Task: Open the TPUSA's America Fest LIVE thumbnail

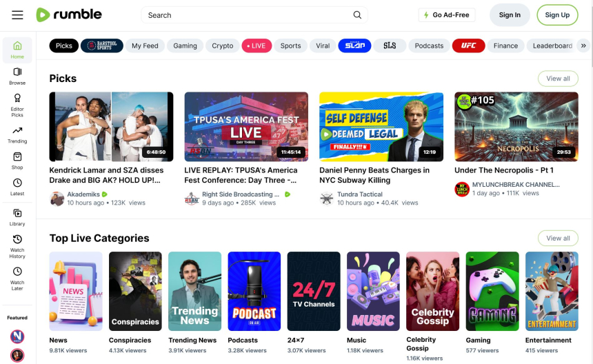Action: pyautogui.click(x=246, y=127)
